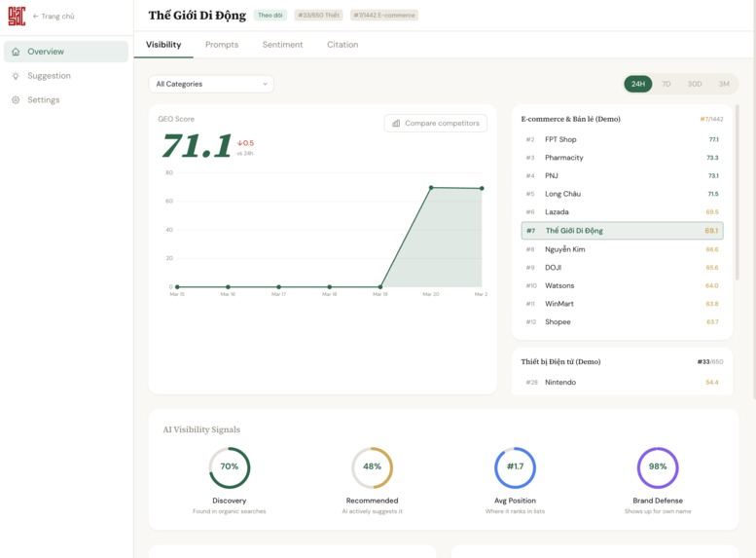Select Watsons in ranking list

tap(622, 285)
